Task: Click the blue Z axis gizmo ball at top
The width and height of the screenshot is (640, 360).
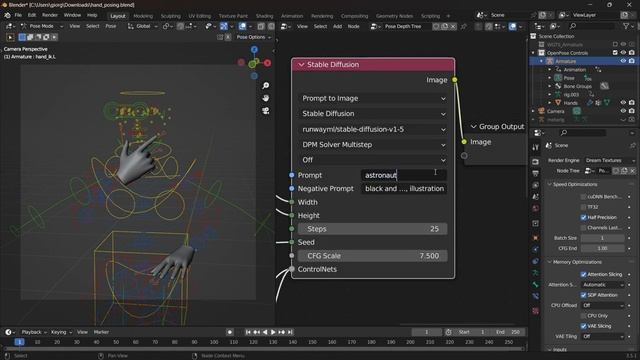Action: (x=254, y=50)
